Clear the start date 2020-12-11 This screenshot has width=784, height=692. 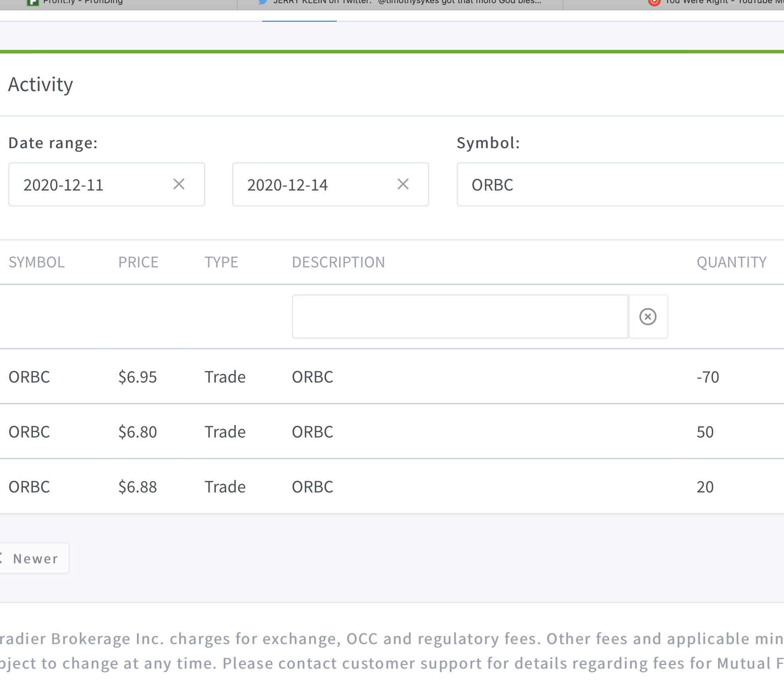pos(179,184)
